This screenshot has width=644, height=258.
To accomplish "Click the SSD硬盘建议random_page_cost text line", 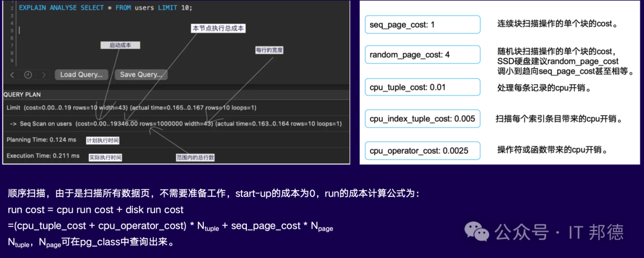I will pos(558,62).
